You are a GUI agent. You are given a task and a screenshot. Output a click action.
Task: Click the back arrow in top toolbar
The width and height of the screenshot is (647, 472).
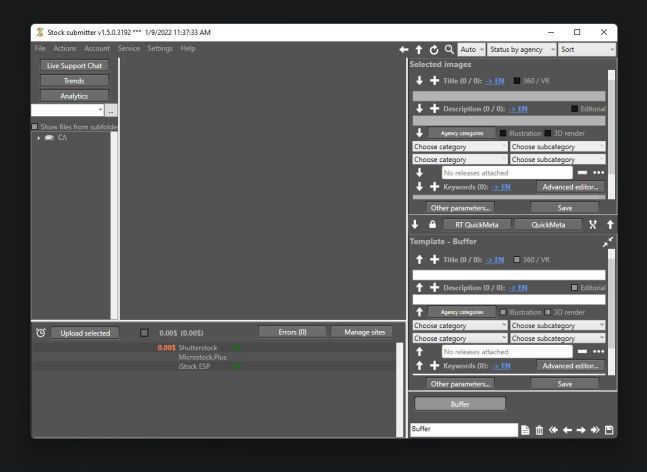(x=404, y=50)
